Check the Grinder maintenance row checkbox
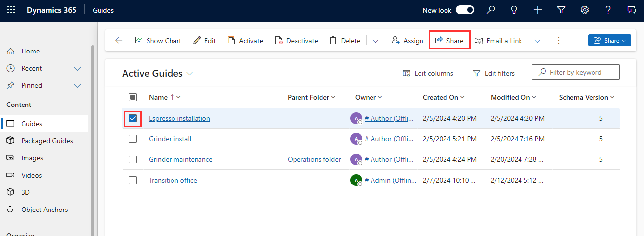644x236 pixels. [133, 159]
